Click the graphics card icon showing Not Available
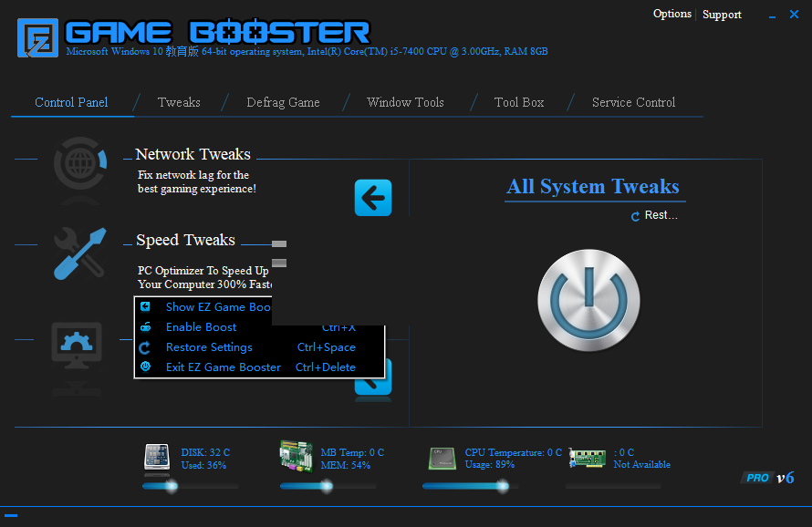 [x=587, y=458]
